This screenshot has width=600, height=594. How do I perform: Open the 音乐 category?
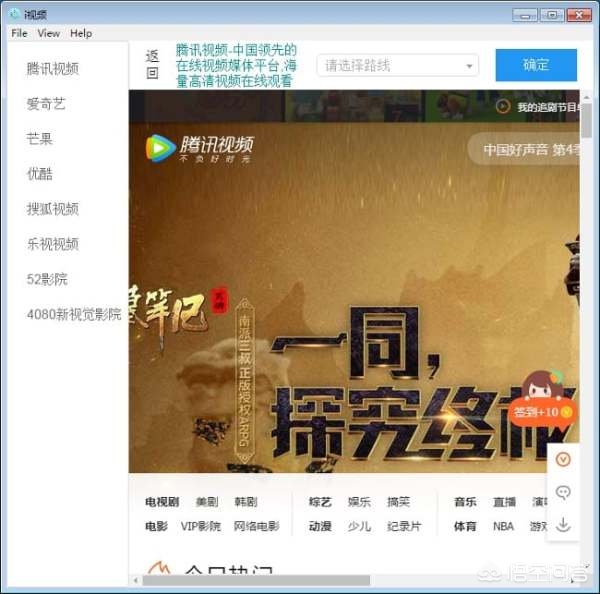click(x=465, y=502)
